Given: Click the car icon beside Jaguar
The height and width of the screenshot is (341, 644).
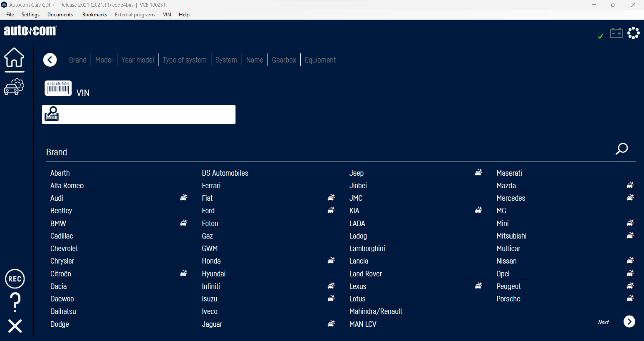Looking at the screenshot, I should [x=331, y=324].
